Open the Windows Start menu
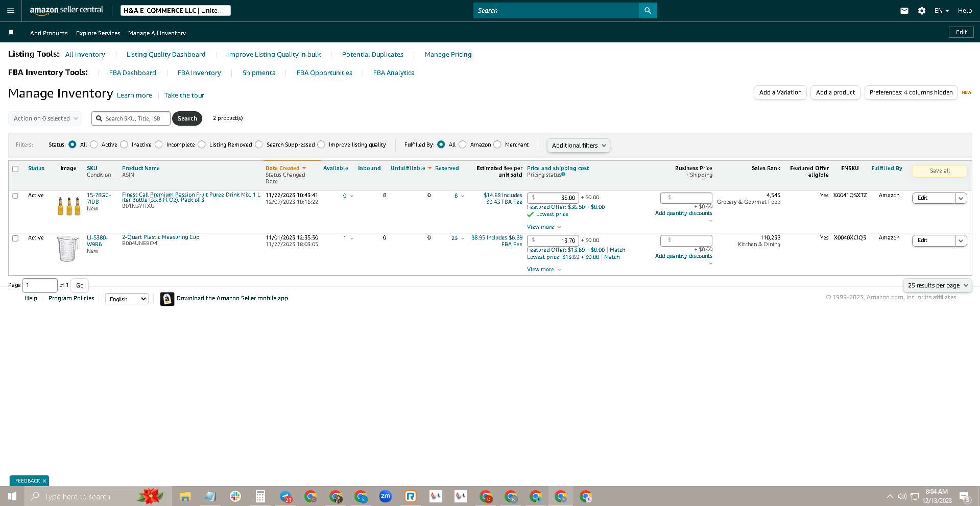The image size is (980, 506). (x=12, y=496)
